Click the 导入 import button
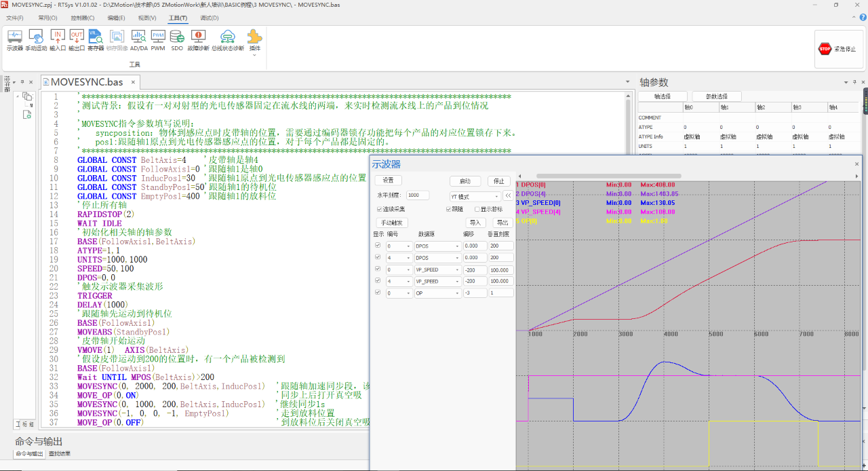The width and height of the screenshot is (868, 471). coord(475,223)
